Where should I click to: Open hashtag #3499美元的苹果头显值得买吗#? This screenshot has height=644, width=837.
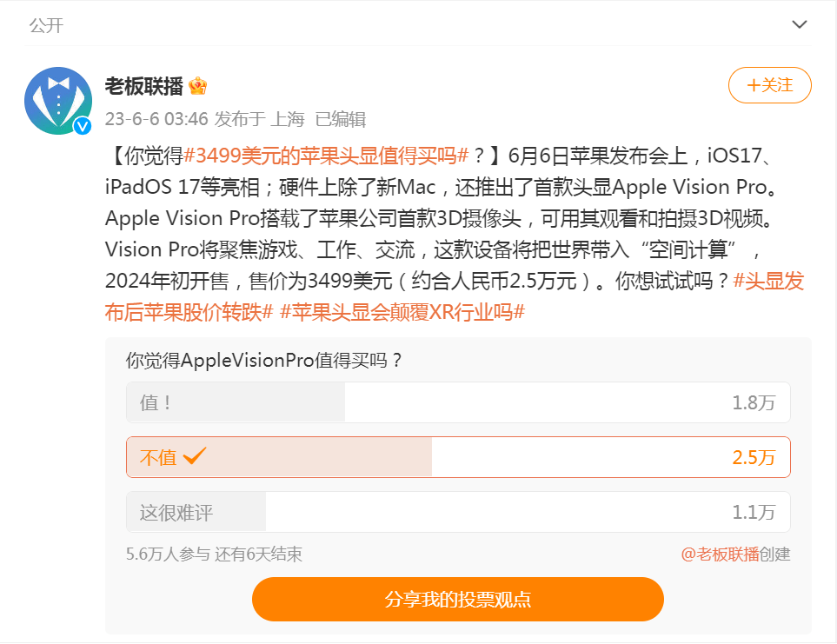tap(326, 156)
